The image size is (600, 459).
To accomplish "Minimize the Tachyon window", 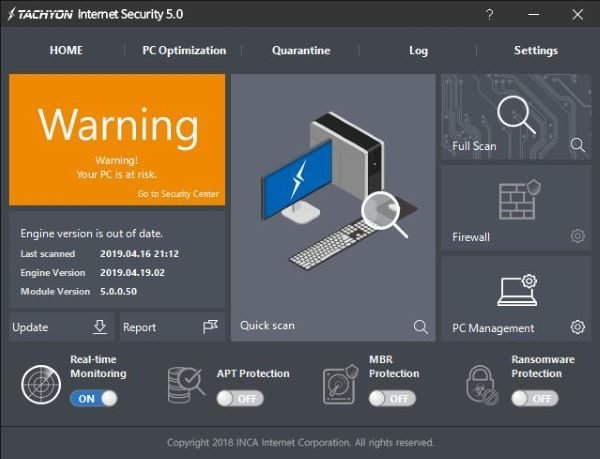I will (533, 15).
